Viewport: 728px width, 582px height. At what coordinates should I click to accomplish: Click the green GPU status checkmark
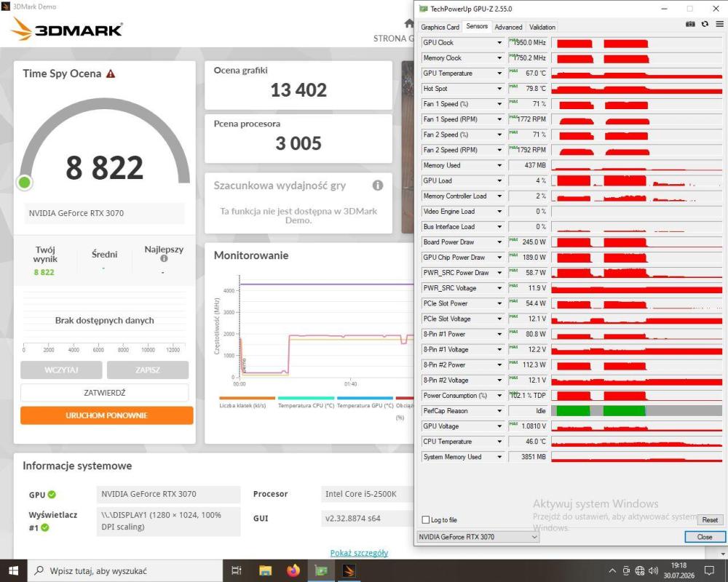coord(52,495)
